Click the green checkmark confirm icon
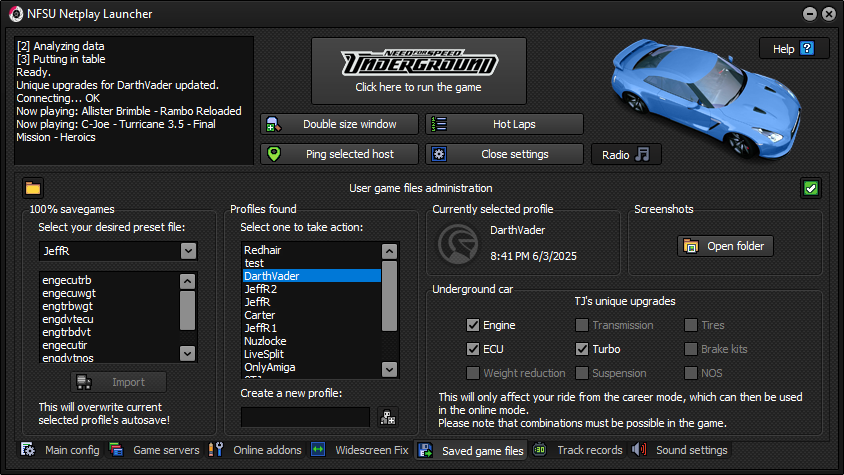844x475 pixels. click(811, 188)
